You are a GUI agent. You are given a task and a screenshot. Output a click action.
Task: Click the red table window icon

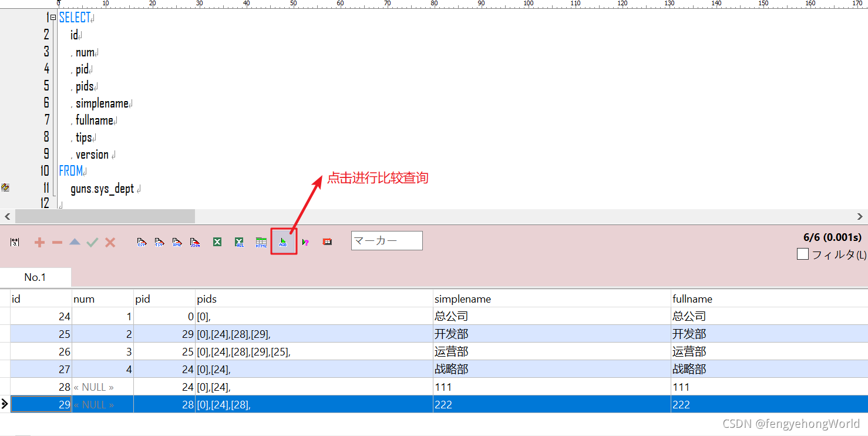click(x=327, y=242)
